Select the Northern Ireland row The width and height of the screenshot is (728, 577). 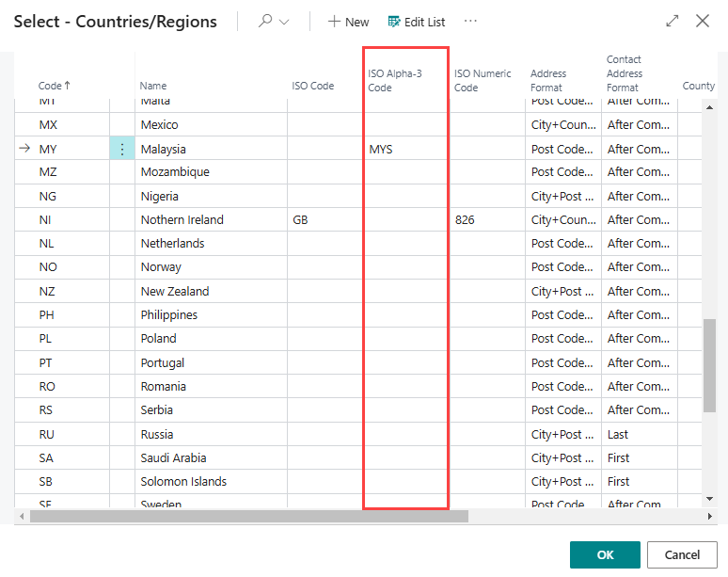click(x=182, y=220)
